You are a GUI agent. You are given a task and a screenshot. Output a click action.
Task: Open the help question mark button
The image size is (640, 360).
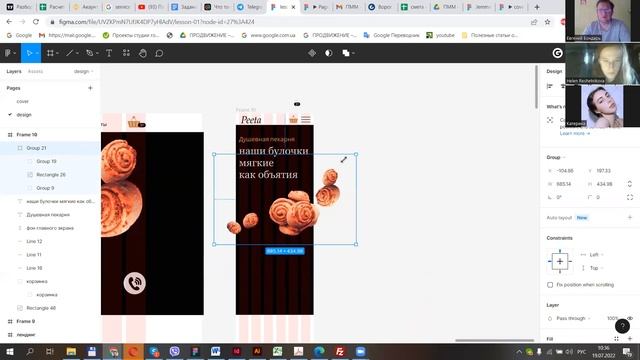click(x=622, y=326)
